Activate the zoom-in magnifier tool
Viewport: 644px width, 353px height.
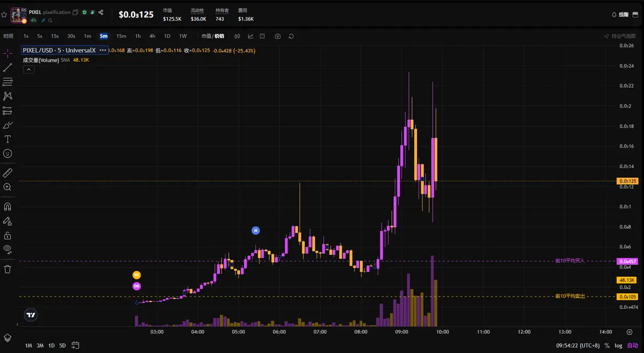8,187
